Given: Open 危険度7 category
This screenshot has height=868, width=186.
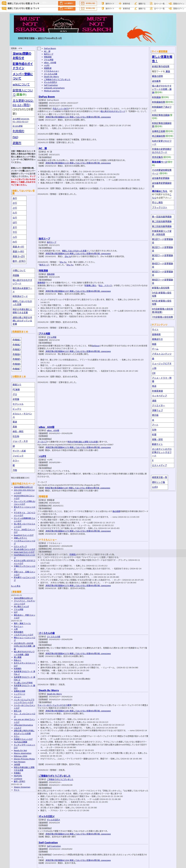Looking at the screenshot, I should (x=17, y=369).
